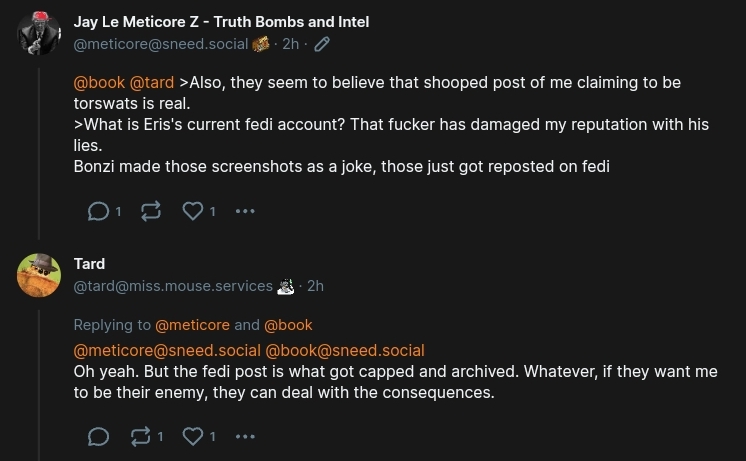Viewport: 746px width, 461px height.
Task: Open the Tard display name
Action: [89, 263]
